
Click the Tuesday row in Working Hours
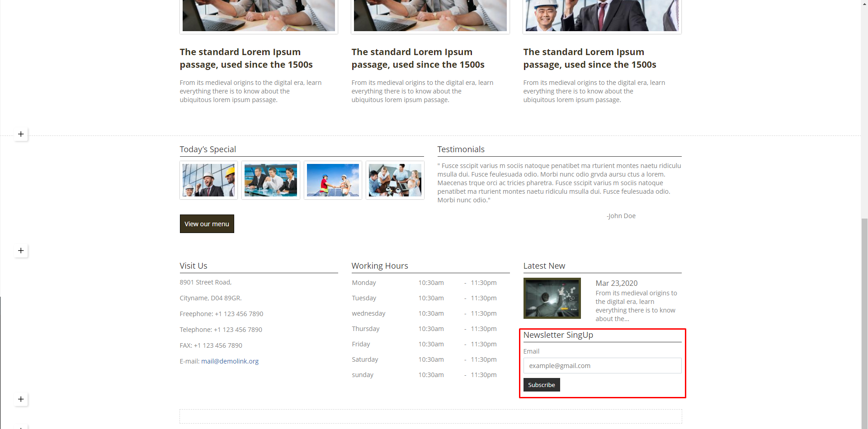point(424,298)
